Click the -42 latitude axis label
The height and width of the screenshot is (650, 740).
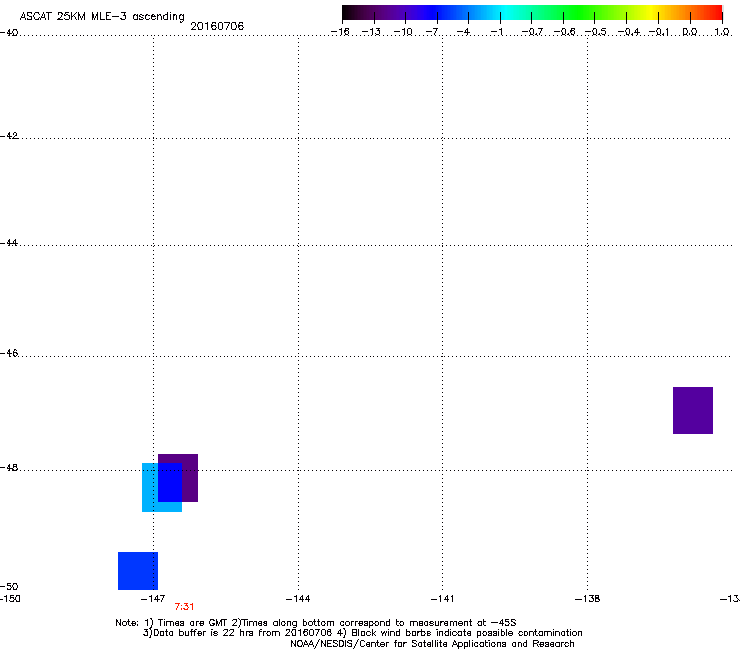(9, 136)
